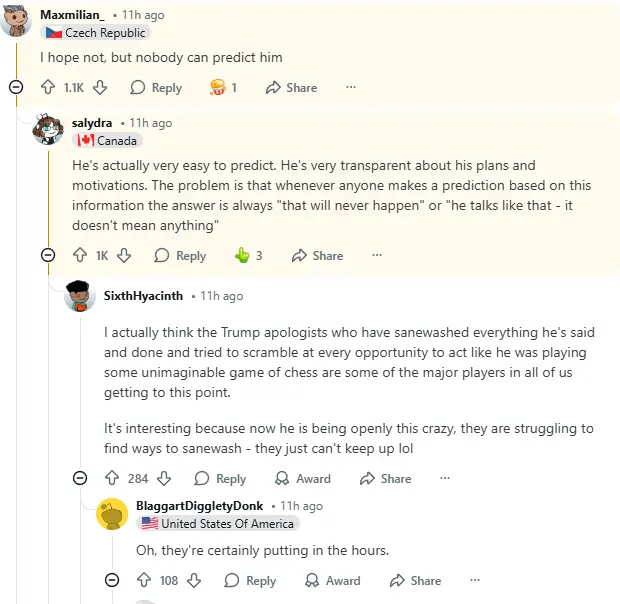Give Award to SixthHyacinth's comment

point(302,479)
